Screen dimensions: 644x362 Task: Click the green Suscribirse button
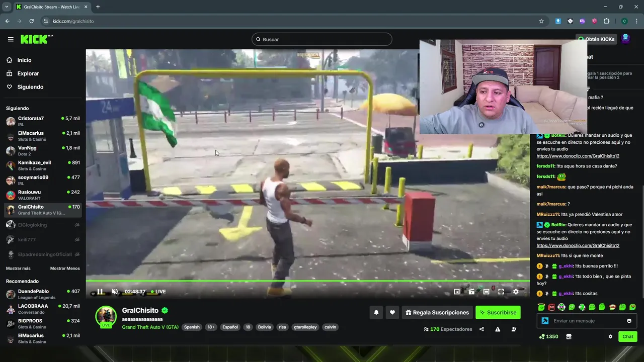498,313
